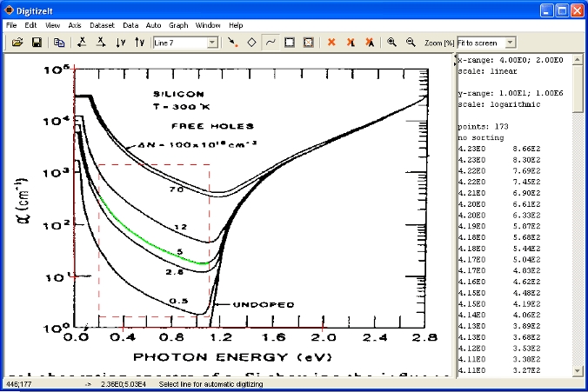Select the point-picking arrow tool
The height and width of the screenshot is (392, 588).
click(232, 42)
